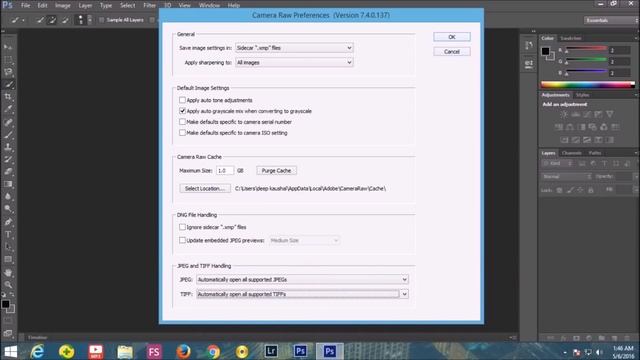This screenshot has height=360, width=640.
Task: Select the Rectangle shape tool
Action: click(x=8, y=259)
